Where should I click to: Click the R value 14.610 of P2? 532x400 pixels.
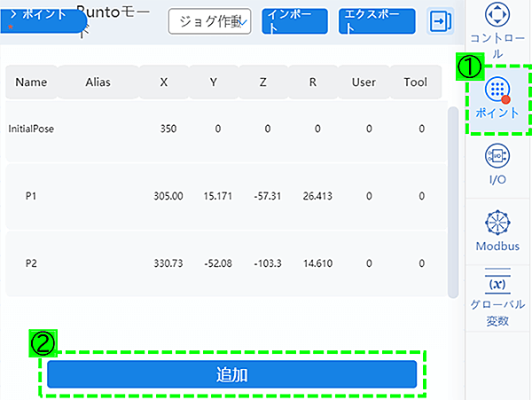tap(317, 263)
